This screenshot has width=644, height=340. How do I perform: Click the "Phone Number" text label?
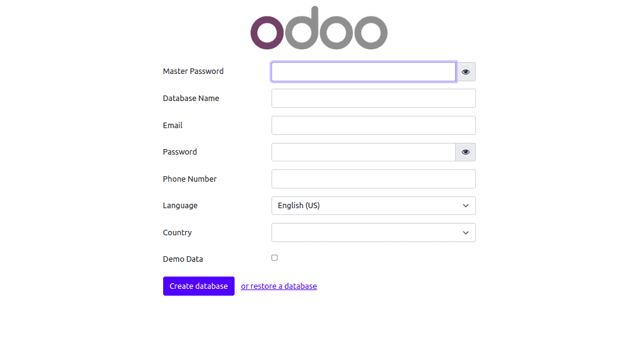pos(190,179)
